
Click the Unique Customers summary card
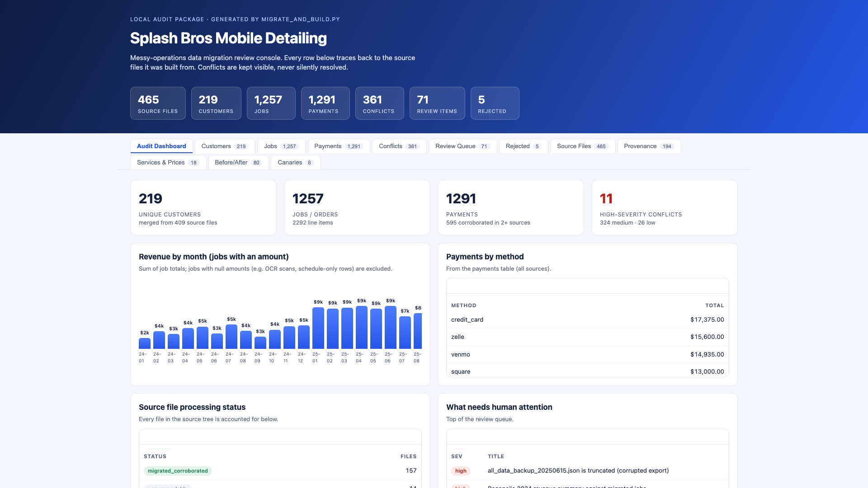203,207
